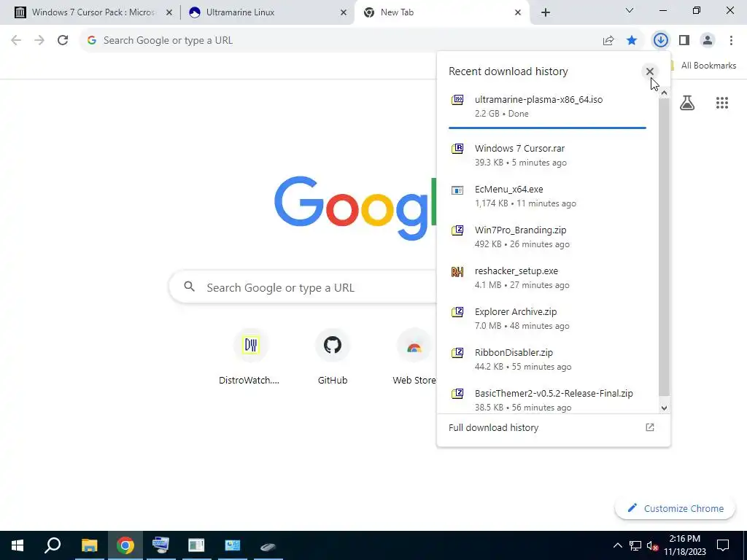The height and width of the screenshot is (560, 747).
Task: Open the DistroWatch shortcut tile
Action: pos(251,357)
